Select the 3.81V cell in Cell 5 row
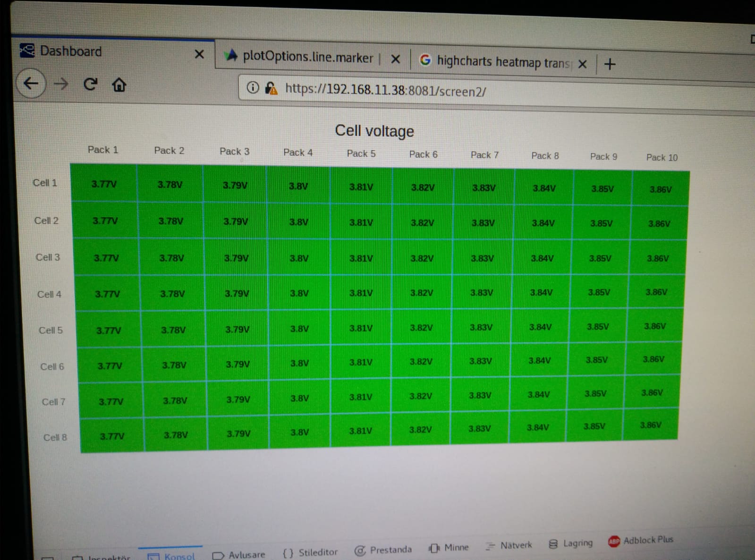755x560 pixels. click(x=361, y=328)
